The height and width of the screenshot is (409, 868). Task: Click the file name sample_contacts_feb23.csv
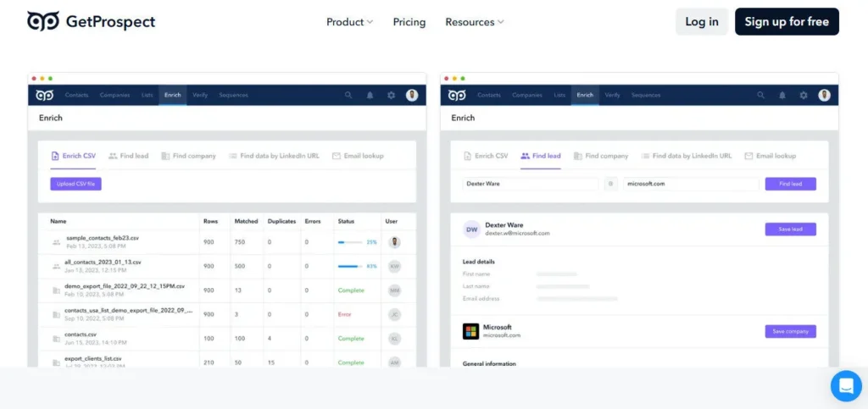103,238
